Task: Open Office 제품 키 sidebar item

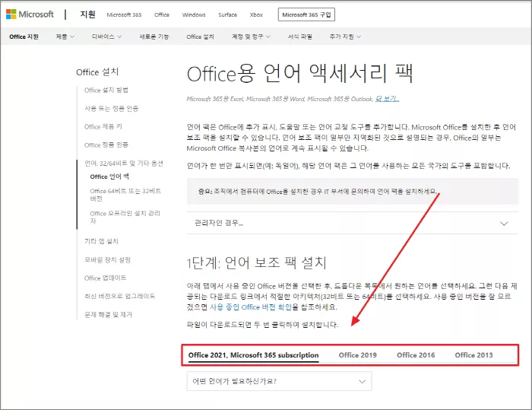Action: pos(103,127)
